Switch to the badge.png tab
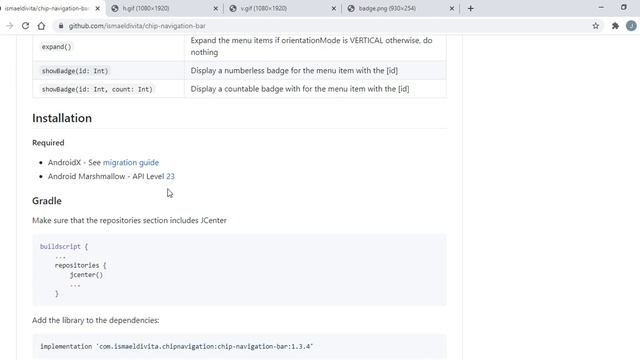Viewport: 640px width, 360px height. [x=400, y=8]
